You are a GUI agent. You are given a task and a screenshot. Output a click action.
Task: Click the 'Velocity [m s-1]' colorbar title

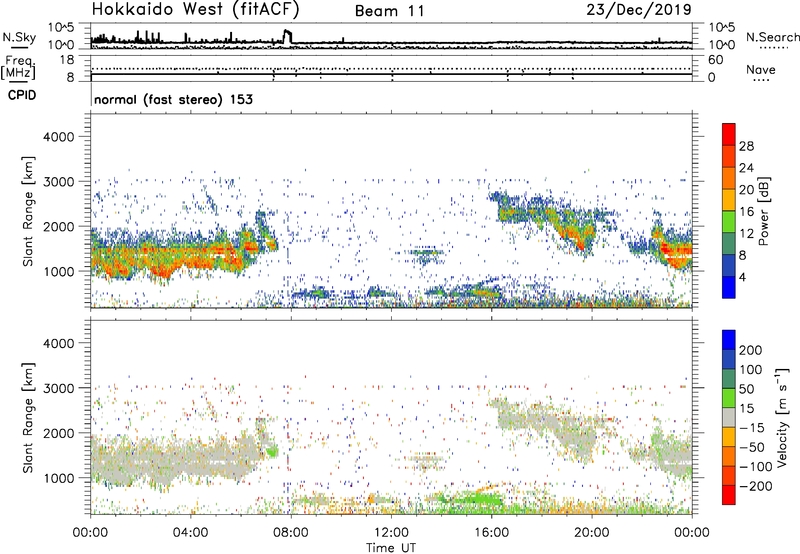click(782, 417)
